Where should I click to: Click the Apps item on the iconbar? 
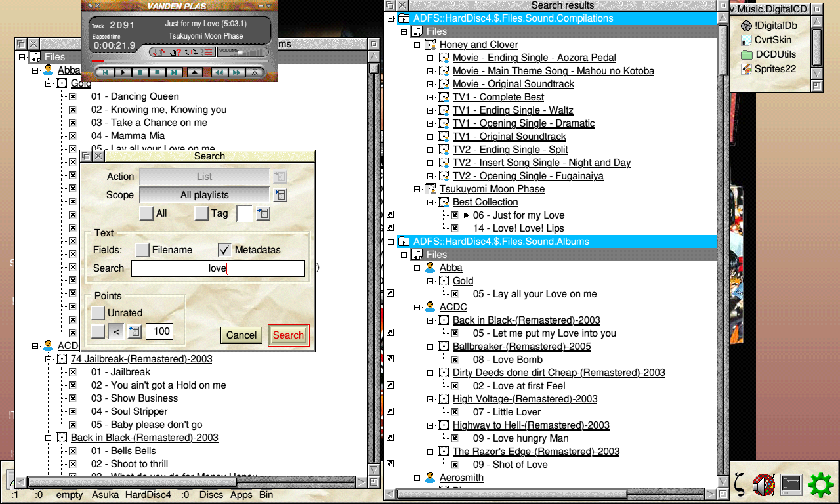click(241, 494)
